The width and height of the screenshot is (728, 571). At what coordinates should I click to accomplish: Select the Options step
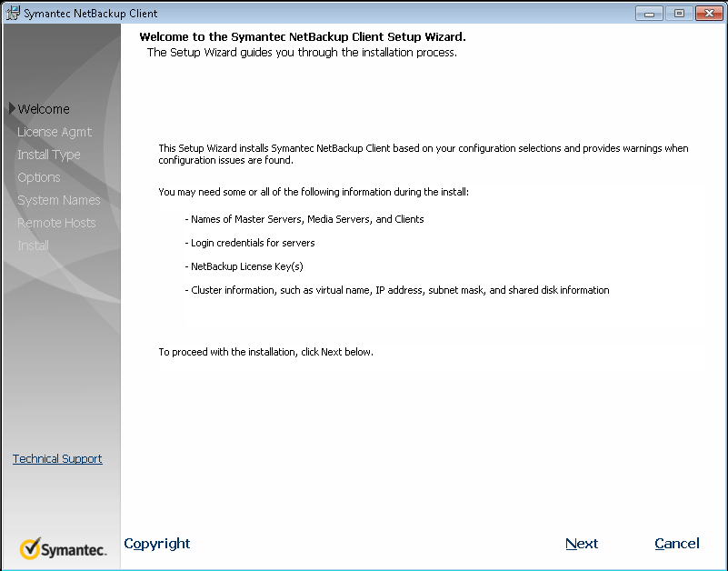(x=38, y=177)
